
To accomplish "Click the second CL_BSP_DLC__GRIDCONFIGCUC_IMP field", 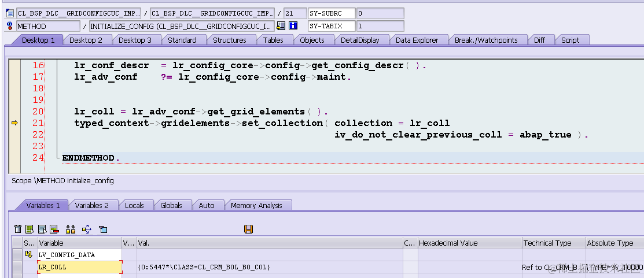I will pyautogui.click(x=212, y=13).
